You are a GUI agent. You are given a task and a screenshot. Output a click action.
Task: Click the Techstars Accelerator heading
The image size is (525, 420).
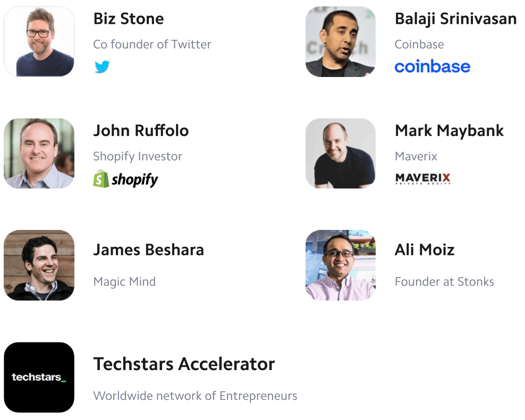[184, 364]
